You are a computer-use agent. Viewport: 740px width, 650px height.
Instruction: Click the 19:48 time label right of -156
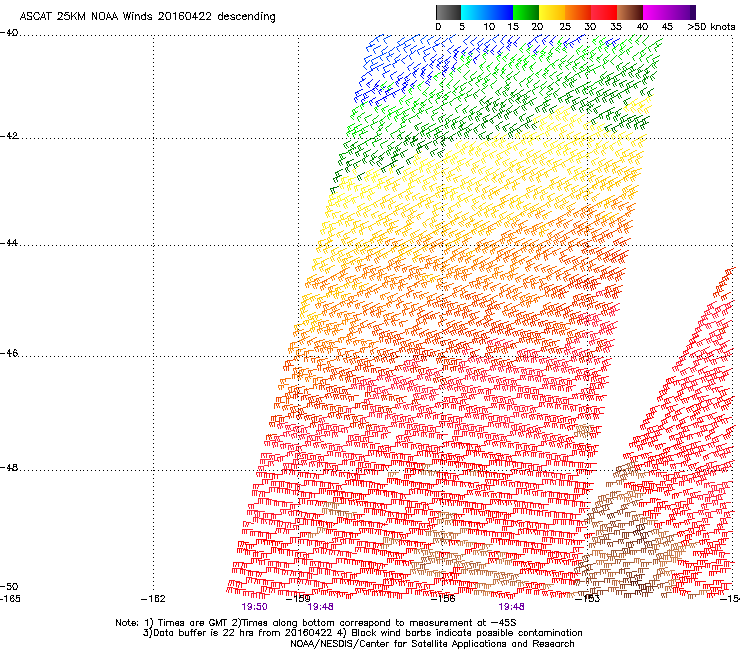[512, 607]
